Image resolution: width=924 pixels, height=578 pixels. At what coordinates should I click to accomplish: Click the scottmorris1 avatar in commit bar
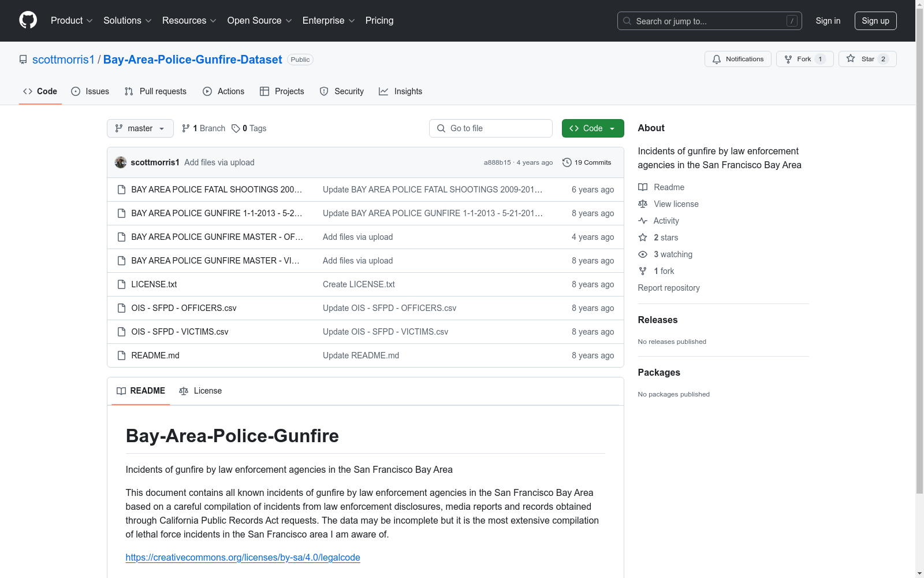(x=121, y=162)
